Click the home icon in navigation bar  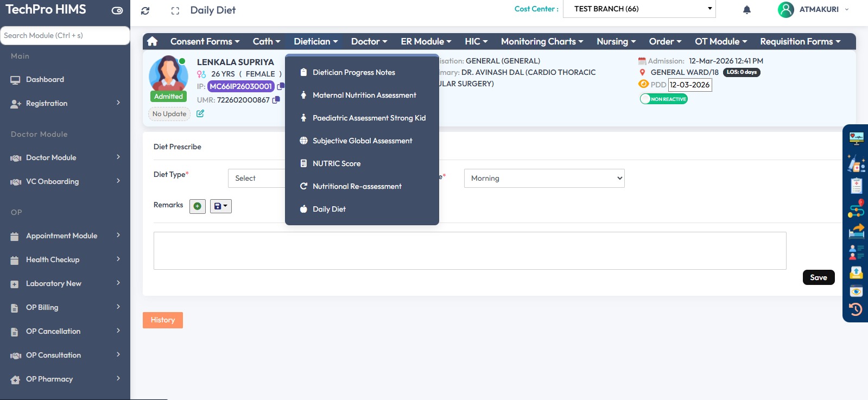click(x=153, y=41)
